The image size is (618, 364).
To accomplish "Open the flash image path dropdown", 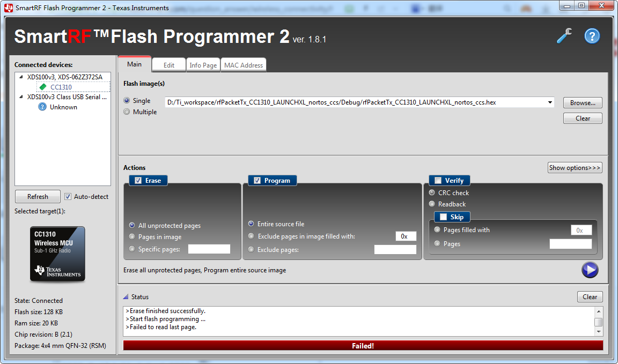I will point(550,102).
